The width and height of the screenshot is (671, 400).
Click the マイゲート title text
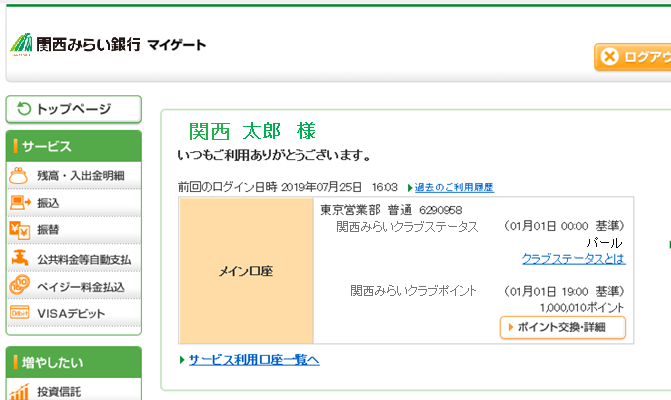pyautogui.click(x=176, y=44)
